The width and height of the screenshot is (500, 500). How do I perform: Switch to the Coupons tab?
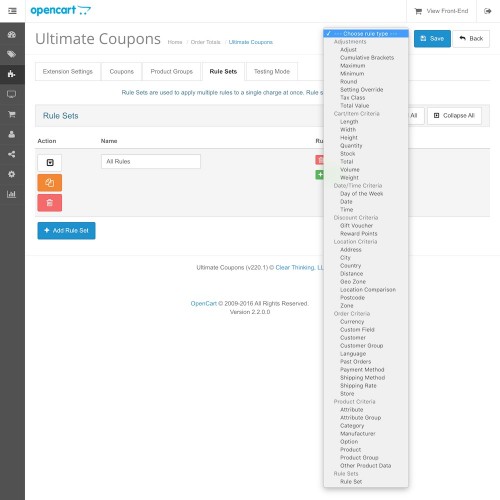click(122, 72)
